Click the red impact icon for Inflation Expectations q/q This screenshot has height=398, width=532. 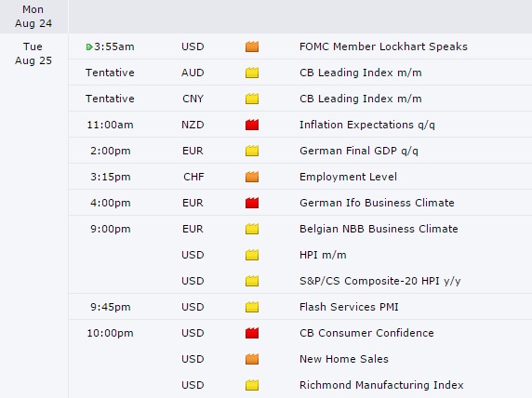[252, 125]
